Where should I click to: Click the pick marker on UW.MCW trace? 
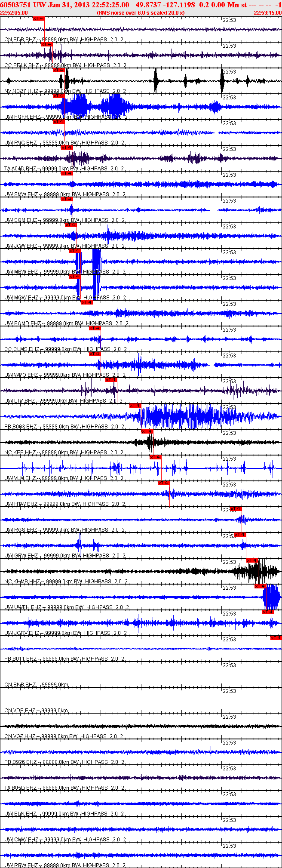pyautogui.click(x=75, y=277)
